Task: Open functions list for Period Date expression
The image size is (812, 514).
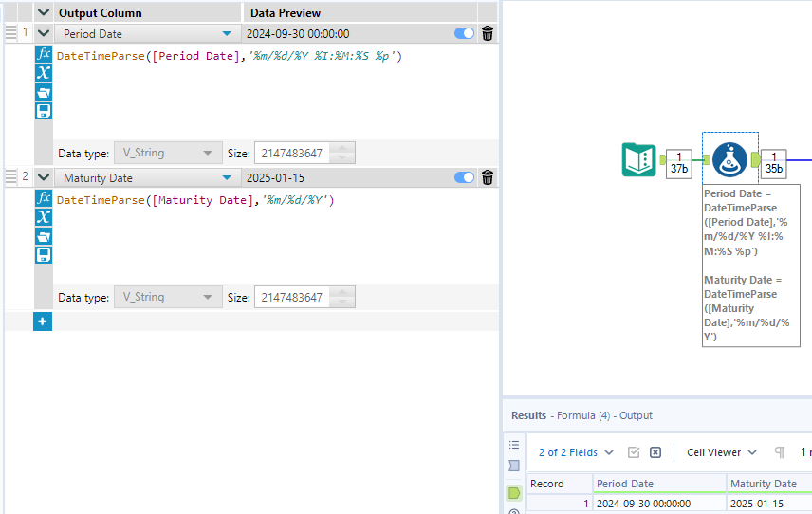Action: [x=44, y=54]
